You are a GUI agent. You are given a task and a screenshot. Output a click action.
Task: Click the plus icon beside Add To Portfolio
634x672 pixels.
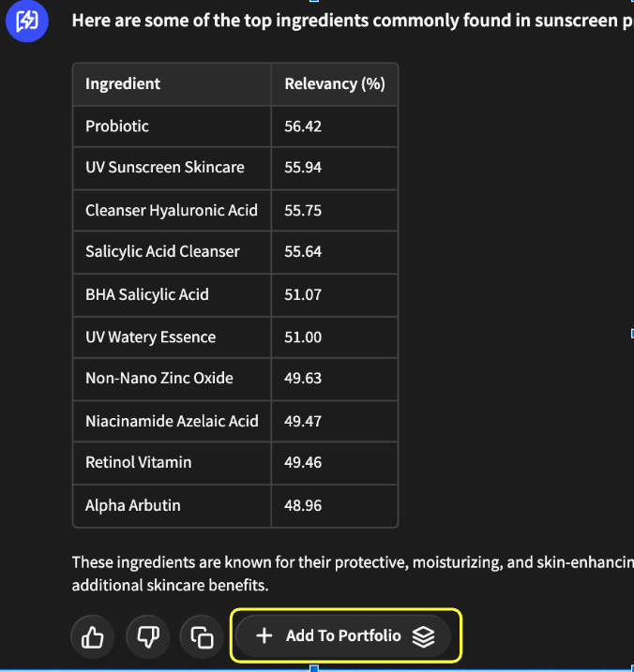point(264,636)
